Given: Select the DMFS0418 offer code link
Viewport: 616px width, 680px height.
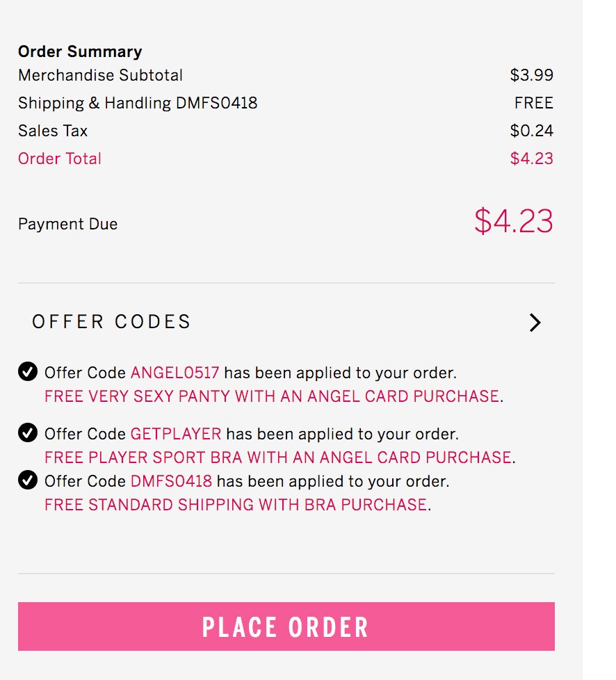Looking at the screenshot, I should click(171, 481).
